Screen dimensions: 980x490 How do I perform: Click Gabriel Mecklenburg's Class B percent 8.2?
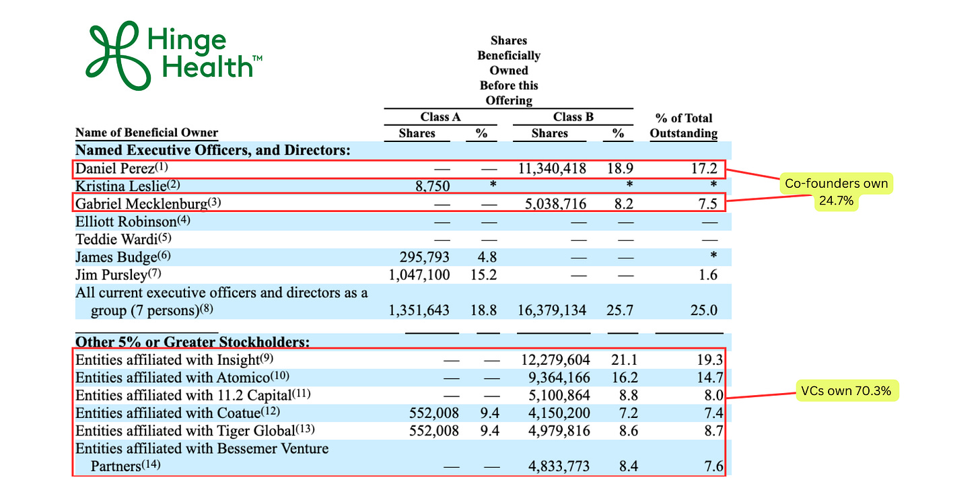click(623, 204)
